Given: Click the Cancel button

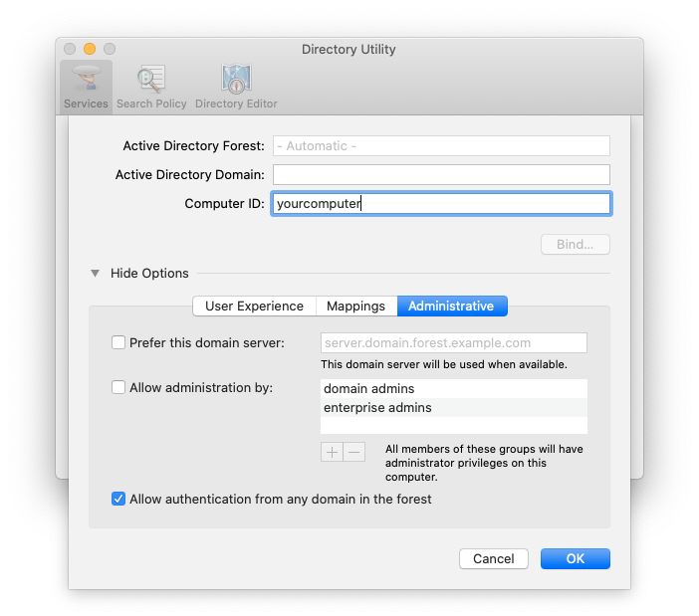Looking at the screenshot, I should click(494, 558).
